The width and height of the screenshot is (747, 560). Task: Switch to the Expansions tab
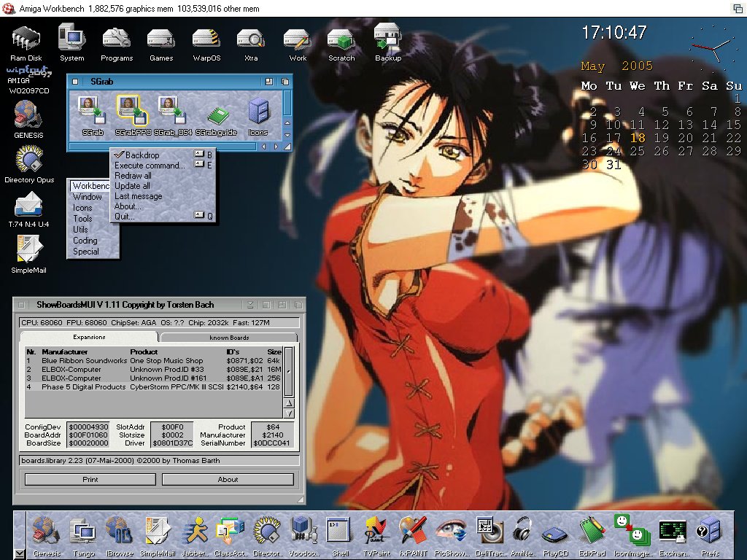89,337
